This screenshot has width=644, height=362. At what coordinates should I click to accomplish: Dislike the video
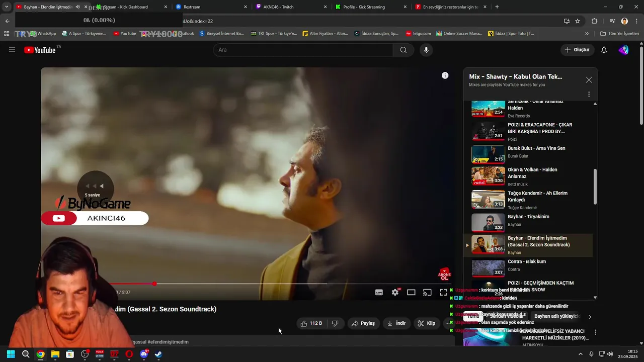(x=335, y=323)
